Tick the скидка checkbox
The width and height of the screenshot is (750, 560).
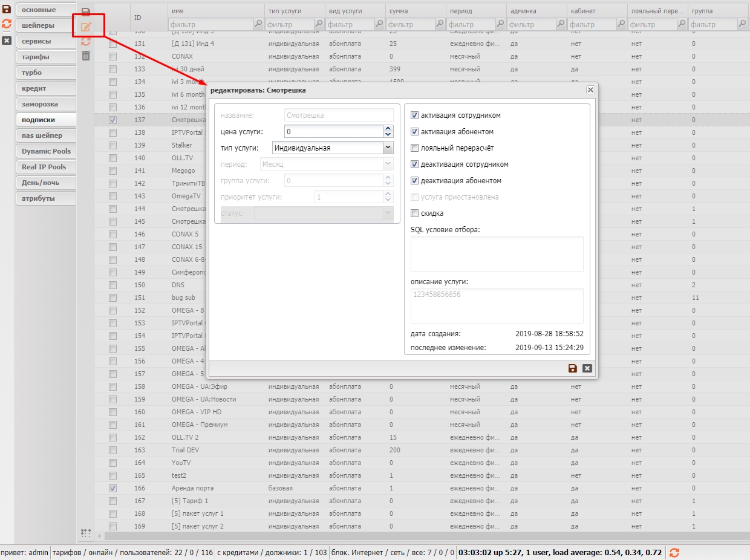[414, 213]
